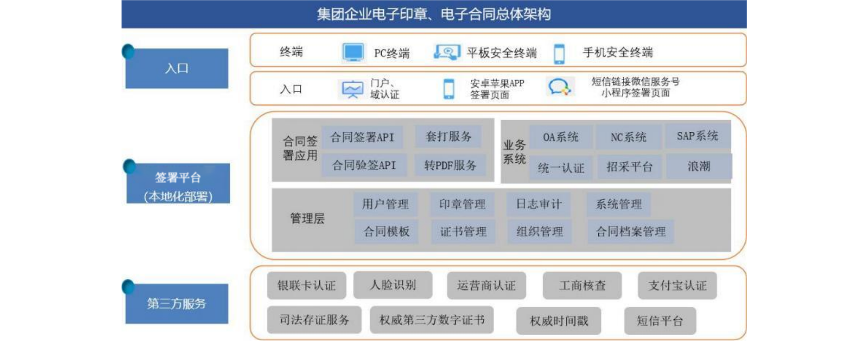868x341 pixels.
Task: Click the 手机安全终端 phone icon
Action: (559, 53)
